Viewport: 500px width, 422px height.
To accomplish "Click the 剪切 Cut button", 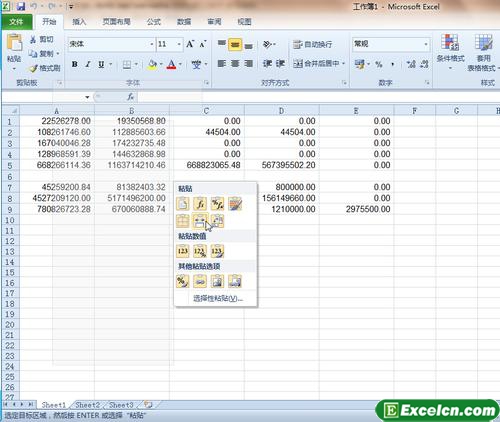I will coord(42,39).
